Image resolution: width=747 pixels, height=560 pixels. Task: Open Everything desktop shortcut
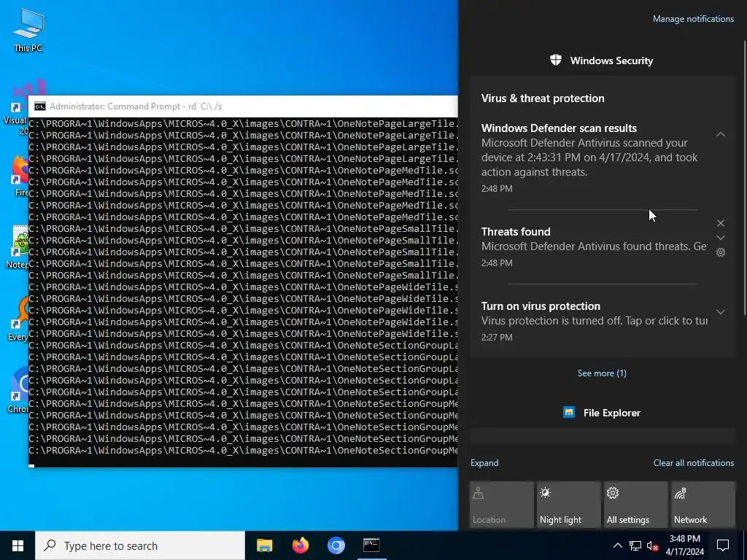tap(19, 318)
